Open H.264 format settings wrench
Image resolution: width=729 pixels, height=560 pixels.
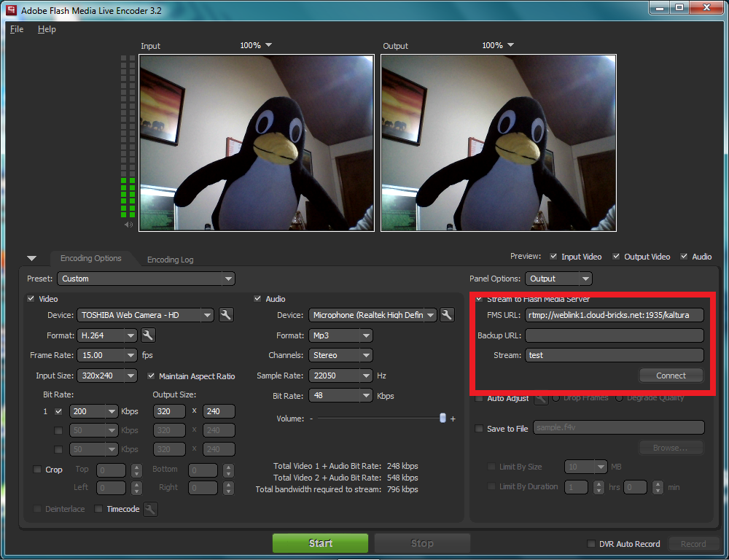coord(148,335)
